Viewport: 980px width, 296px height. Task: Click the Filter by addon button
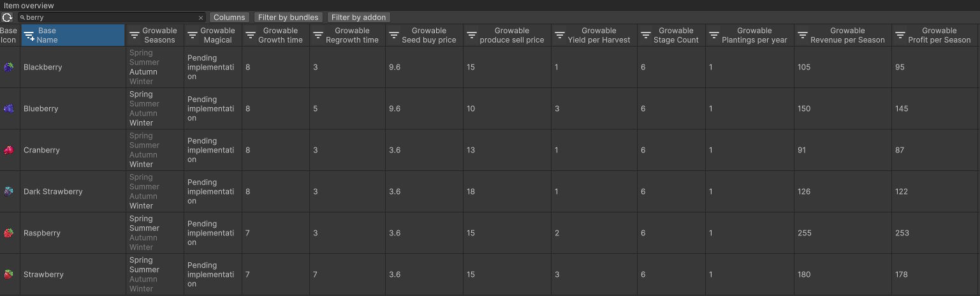pos(358,17)
